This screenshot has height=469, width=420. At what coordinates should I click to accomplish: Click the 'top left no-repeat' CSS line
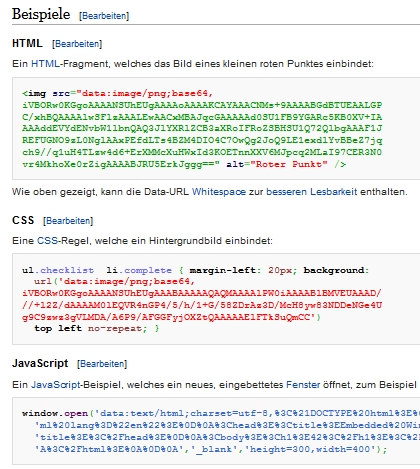click(x=90, y=328)
